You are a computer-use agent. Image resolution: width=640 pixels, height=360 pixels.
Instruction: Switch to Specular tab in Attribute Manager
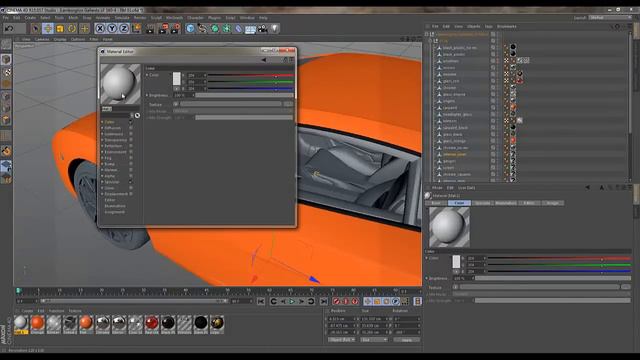(482, 203)
